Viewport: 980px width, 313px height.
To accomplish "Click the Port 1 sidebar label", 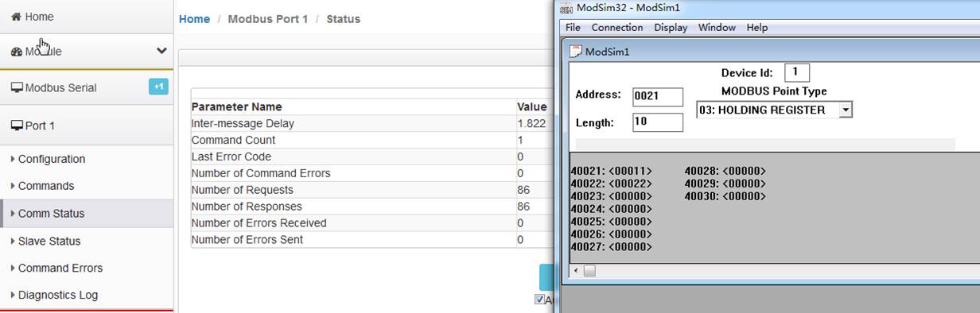I will [x=40, y=126].
